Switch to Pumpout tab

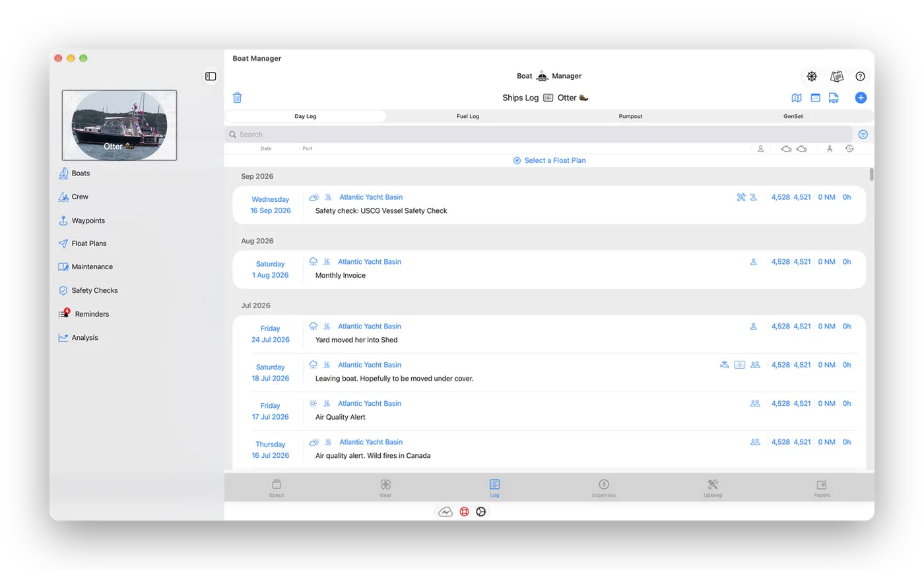pos(631,116)
